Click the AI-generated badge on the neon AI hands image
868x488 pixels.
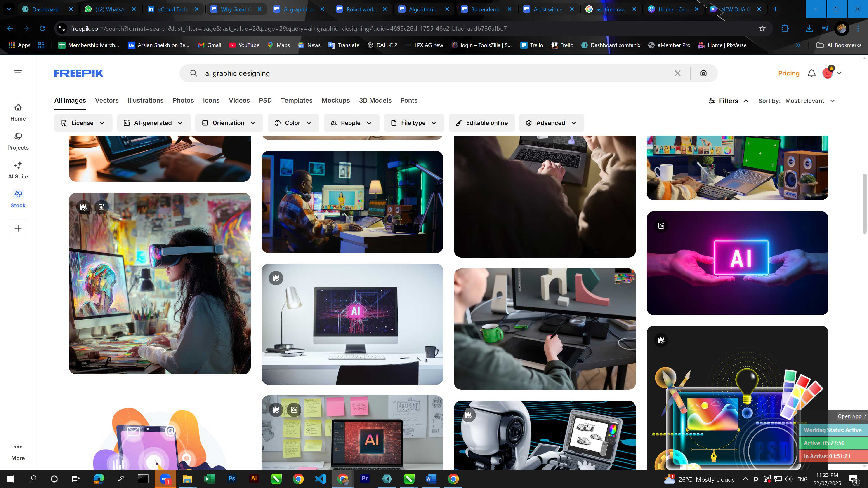661,225
